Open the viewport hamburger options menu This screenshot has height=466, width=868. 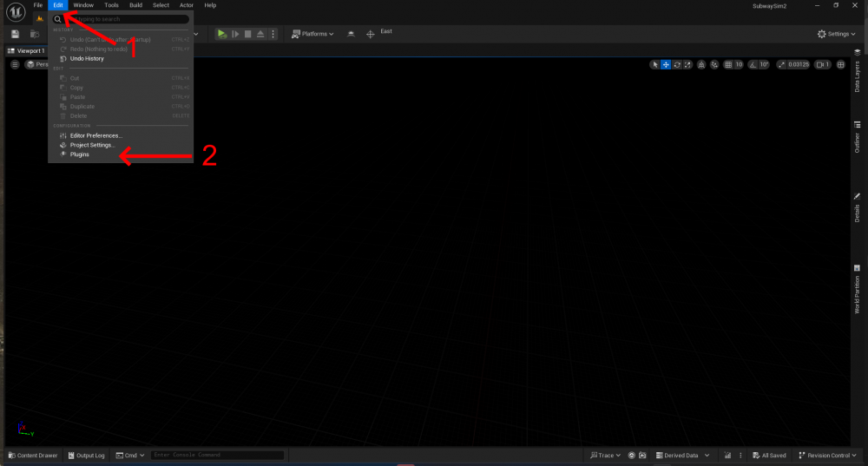pyautogui.click(x=15, y=64)
